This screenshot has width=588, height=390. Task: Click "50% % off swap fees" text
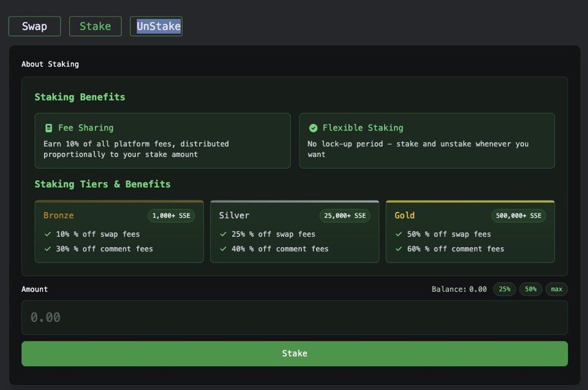click(449, 234)
